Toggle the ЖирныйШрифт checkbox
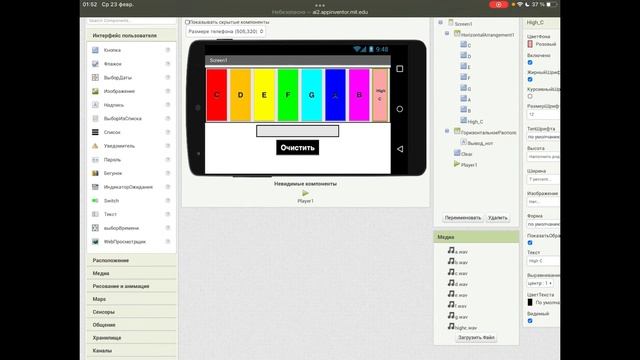640x360 pixels. [530, 79]
